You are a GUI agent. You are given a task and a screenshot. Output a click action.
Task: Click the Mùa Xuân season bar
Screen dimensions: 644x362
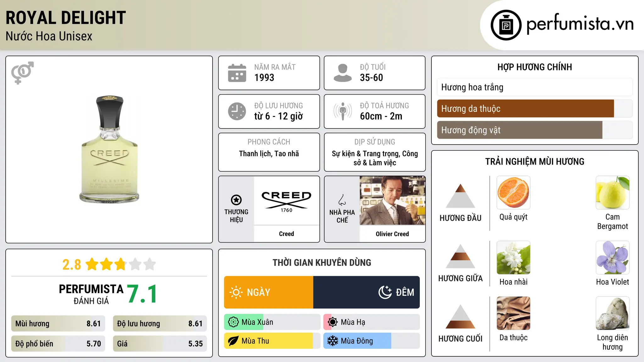(x=272, y=322)
